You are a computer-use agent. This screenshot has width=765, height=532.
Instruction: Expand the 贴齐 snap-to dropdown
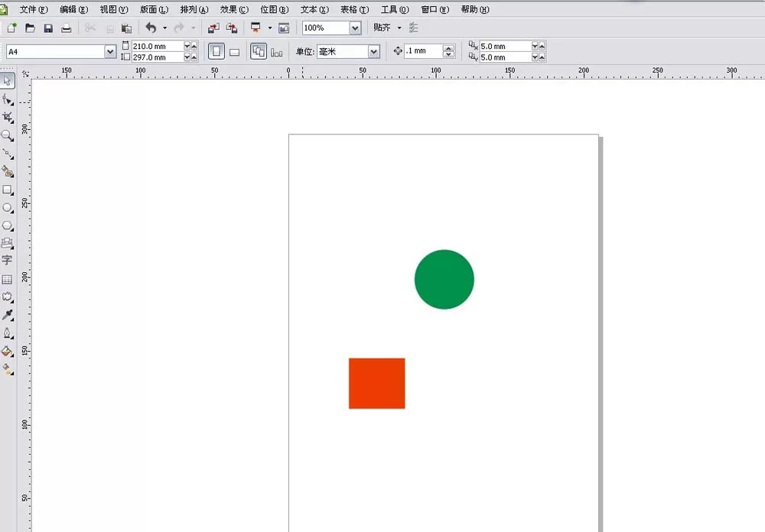399,28
